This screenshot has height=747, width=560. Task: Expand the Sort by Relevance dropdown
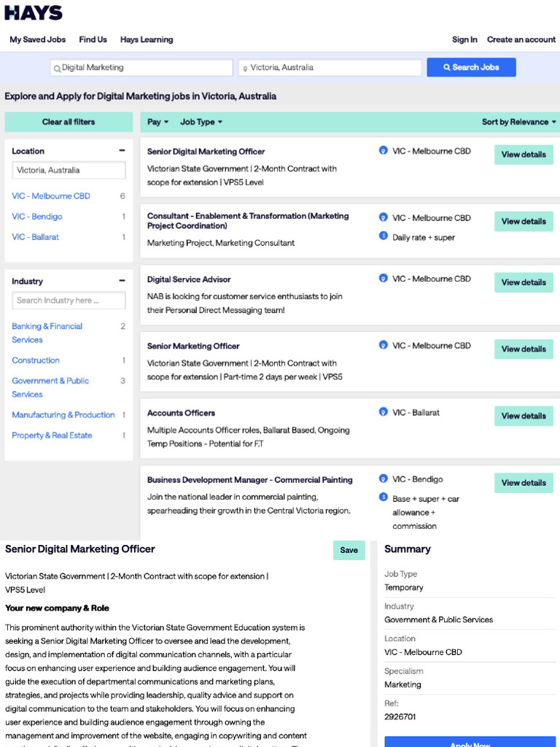518,122
